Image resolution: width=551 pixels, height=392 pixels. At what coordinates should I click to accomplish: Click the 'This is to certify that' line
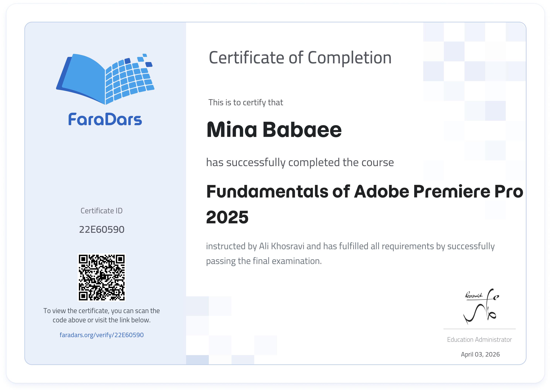[246, 103]
